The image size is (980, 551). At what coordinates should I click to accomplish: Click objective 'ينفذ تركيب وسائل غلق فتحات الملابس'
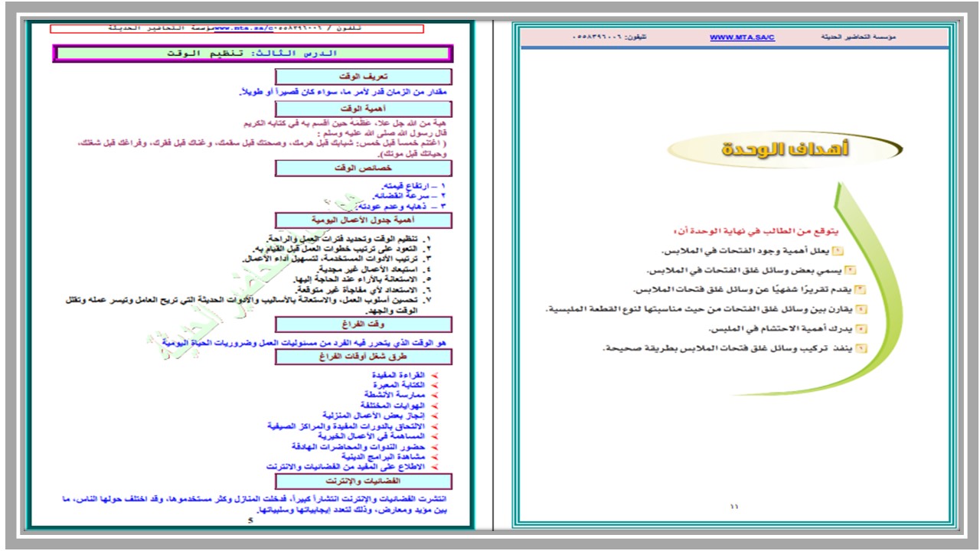[x=736, y=349]
